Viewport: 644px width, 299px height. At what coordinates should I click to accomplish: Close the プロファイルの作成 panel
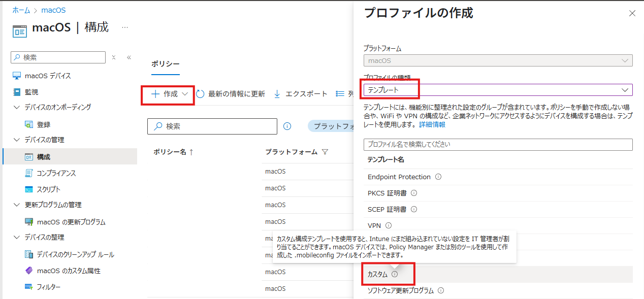pos(632,14)
